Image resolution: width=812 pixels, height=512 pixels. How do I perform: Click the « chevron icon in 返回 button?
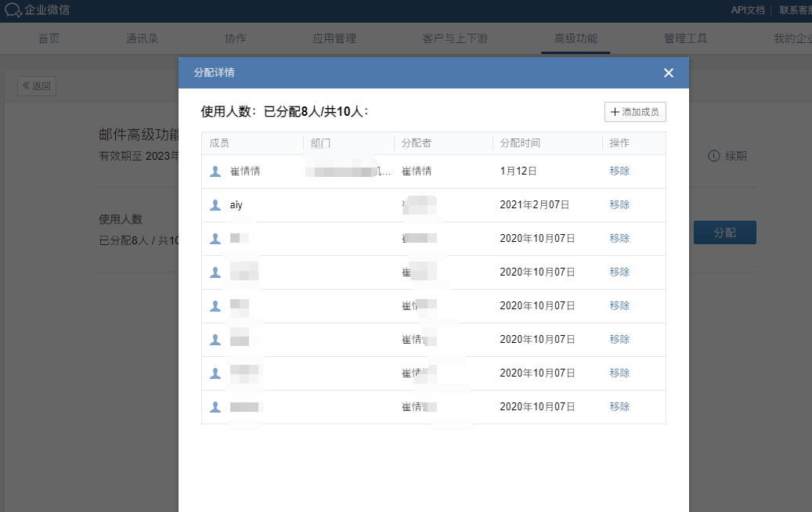tap(28, 86)
